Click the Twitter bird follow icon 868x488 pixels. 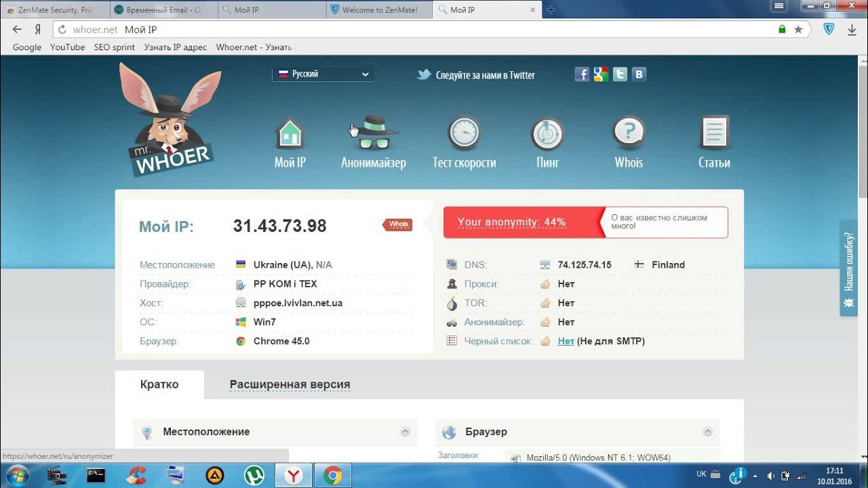(424, 75)
